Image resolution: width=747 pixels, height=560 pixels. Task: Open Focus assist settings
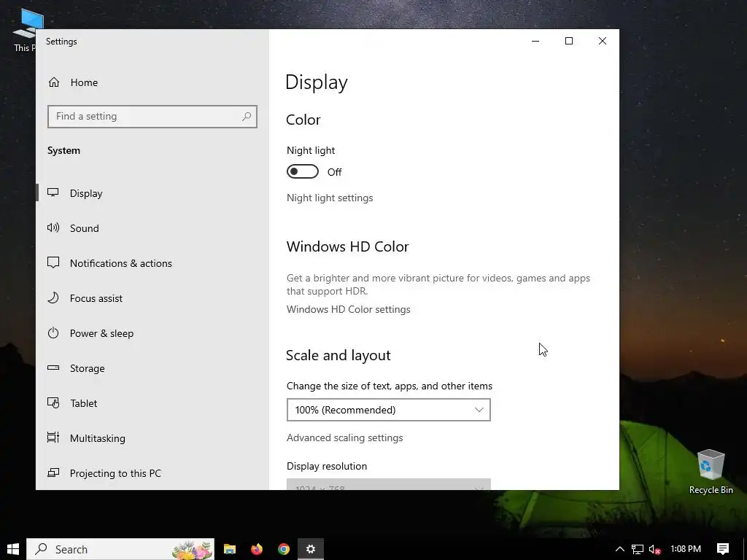pyautogui.click(x=152, y=298)
